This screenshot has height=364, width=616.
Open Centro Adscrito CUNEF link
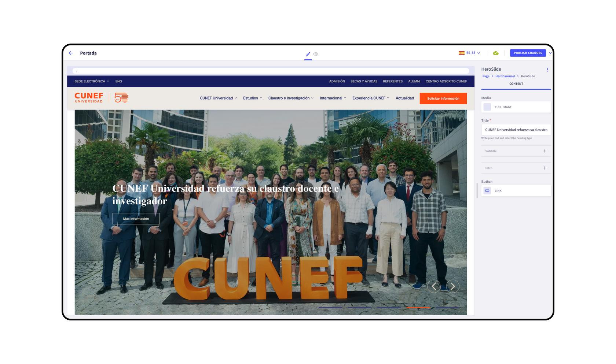tap(446, 81)
